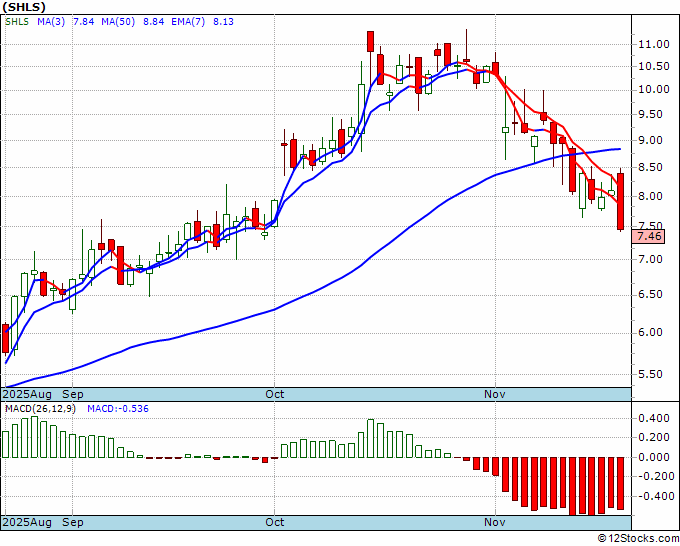Click the 2025Aug label on price chart axis
The image size is (680, 546).
coord(27,394)
